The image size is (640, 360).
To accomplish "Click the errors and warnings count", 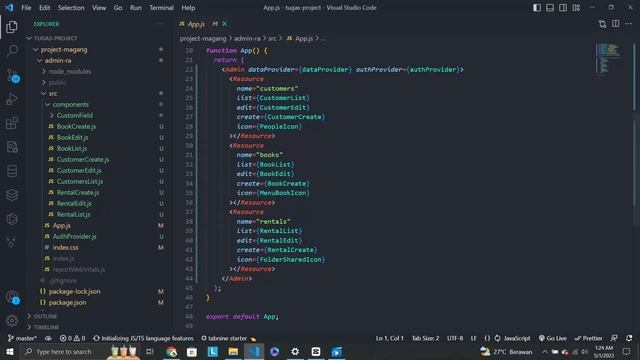I will pyautogui.click(x=72, y=338).
